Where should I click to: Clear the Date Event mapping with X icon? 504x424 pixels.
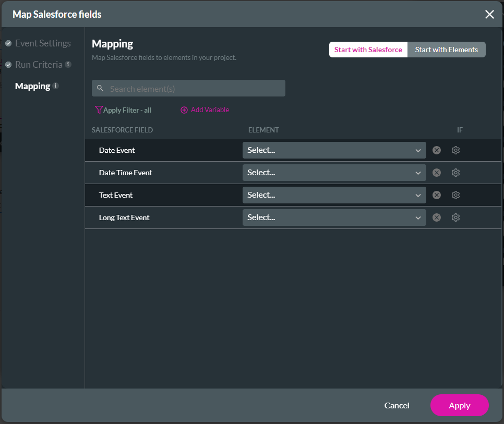(437, 150)
